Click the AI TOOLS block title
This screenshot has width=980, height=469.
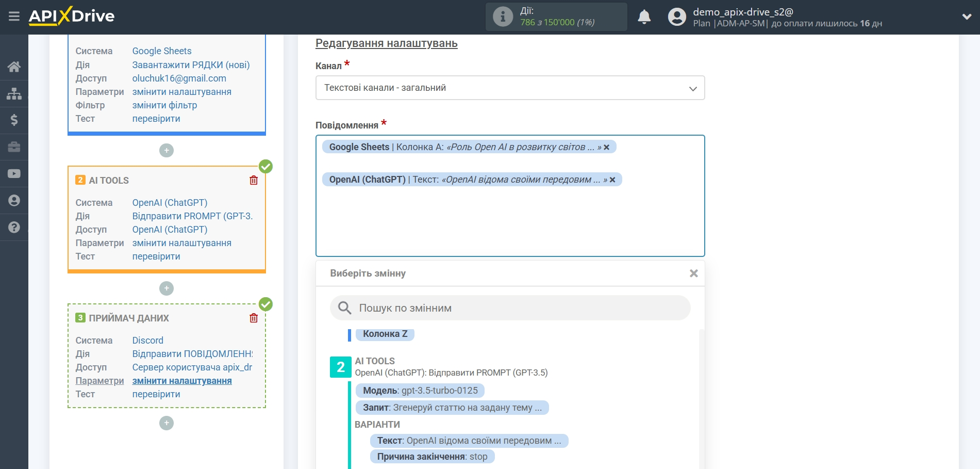coord(109,181)
